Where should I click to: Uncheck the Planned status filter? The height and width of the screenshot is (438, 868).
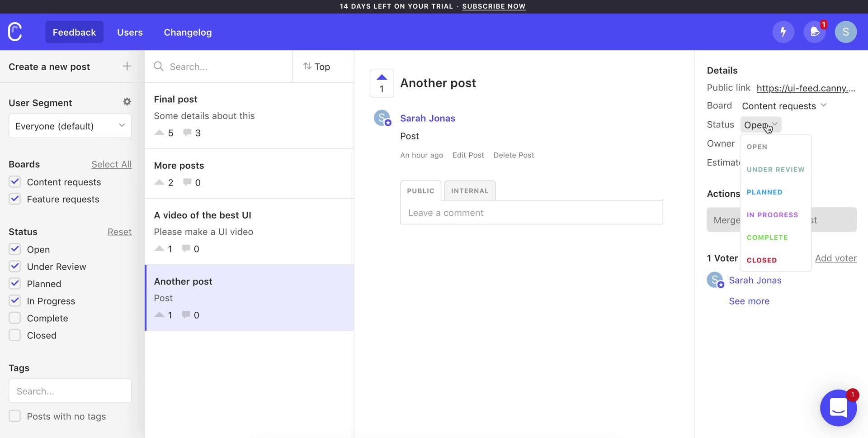tap(14, 284)
